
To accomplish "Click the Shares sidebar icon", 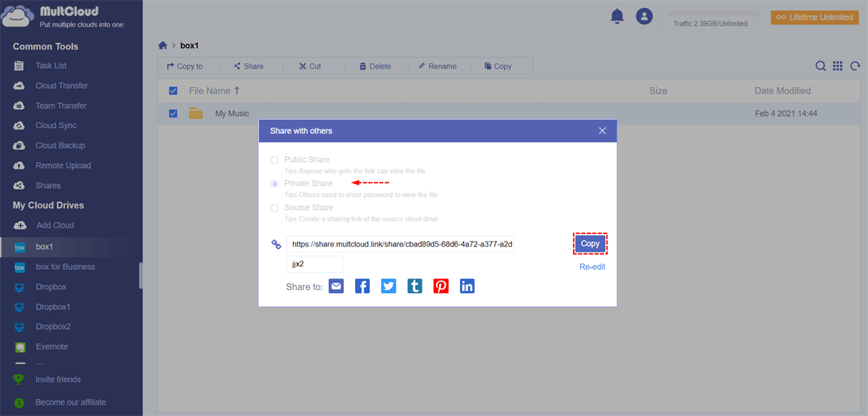I will 20,185.
